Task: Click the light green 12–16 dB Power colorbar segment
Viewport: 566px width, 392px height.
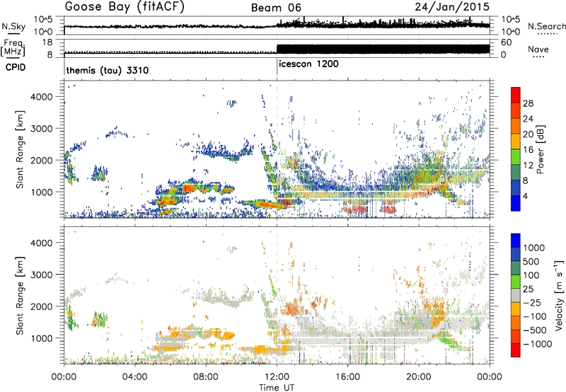Action: point(516,157)
